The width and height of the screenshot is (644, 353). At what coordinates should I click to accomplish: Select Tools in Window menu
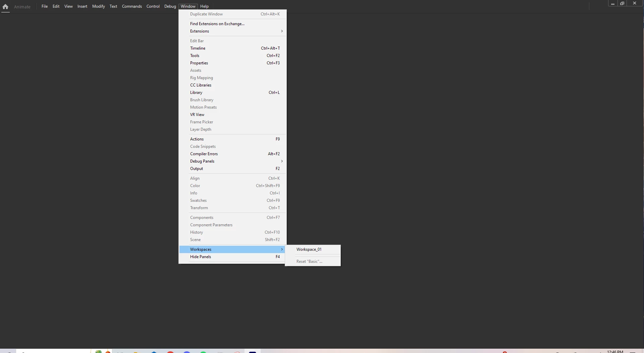(x=232, y=56)
